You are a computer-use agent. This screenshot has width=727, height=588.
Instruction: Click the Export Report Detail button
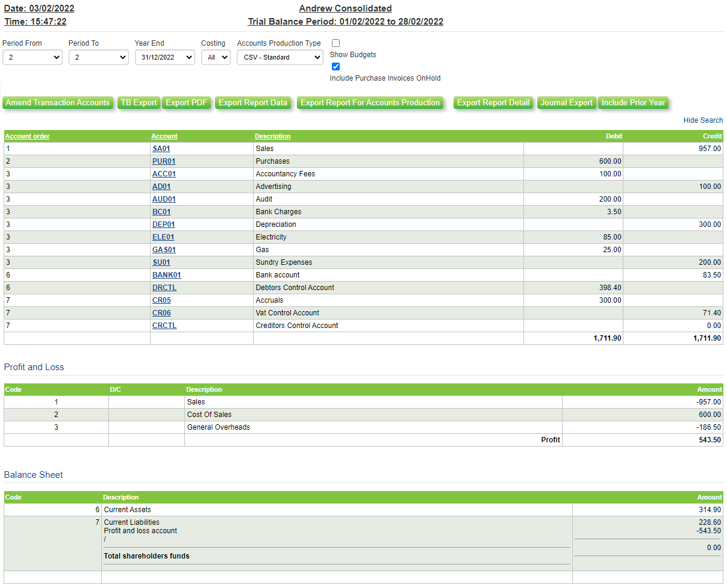coord(493,103)
